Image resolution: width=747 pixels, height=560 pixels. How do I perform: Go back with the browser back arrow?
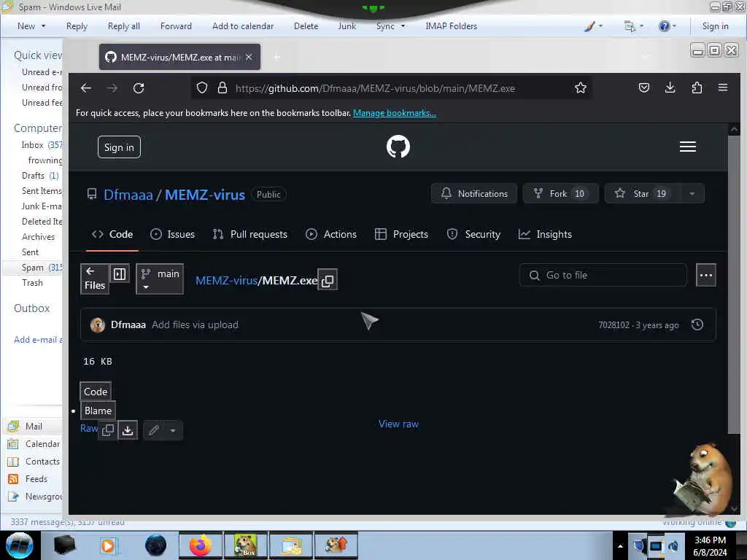[86, 88]
